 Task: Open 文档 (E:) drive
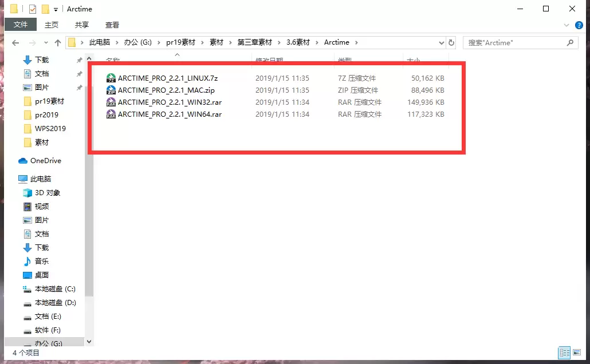(48, 316)
